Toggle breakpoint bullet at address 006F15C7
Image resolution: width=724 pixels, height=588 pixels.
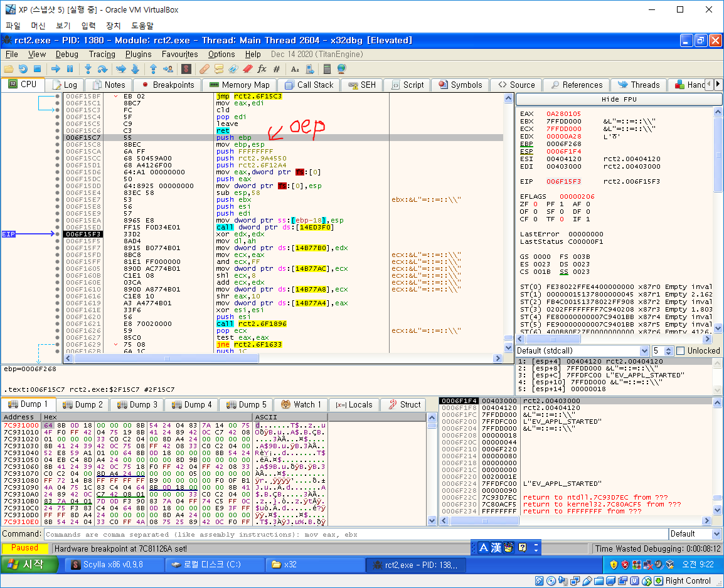(57, 137)
